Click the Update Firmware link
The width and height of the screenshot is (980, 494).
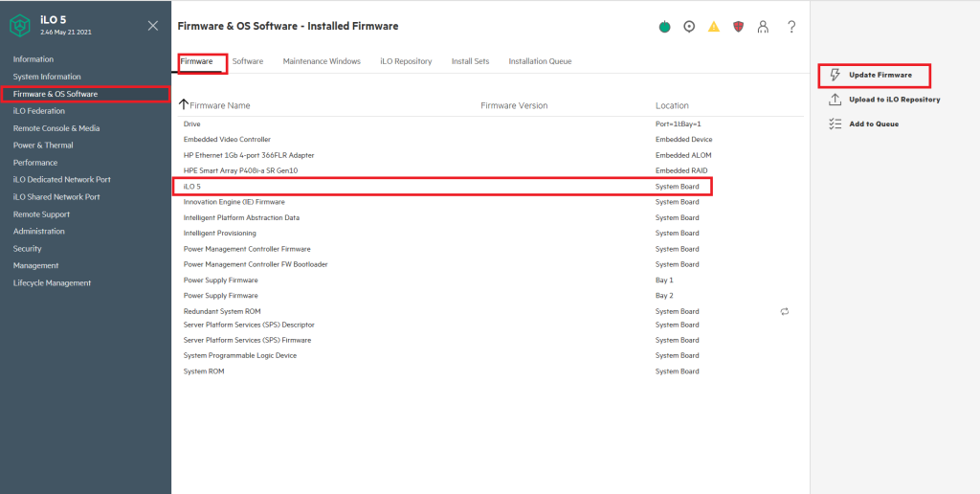click(x=880, y=75)
